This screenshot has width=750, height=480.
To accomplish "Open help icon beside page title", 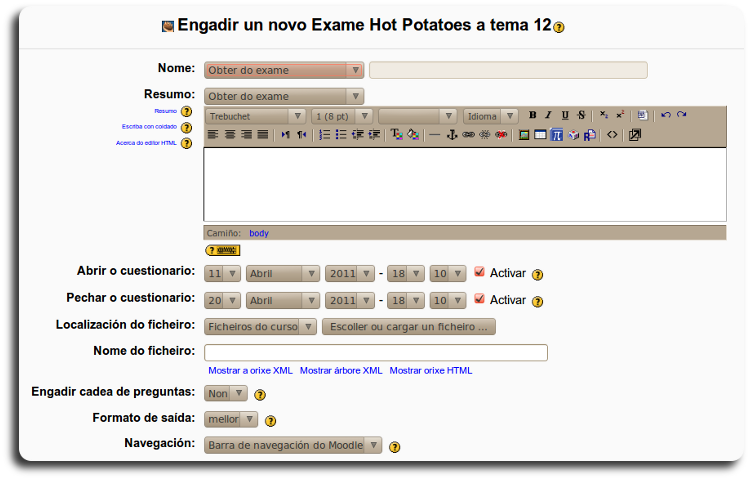I will tap(559, 27).
